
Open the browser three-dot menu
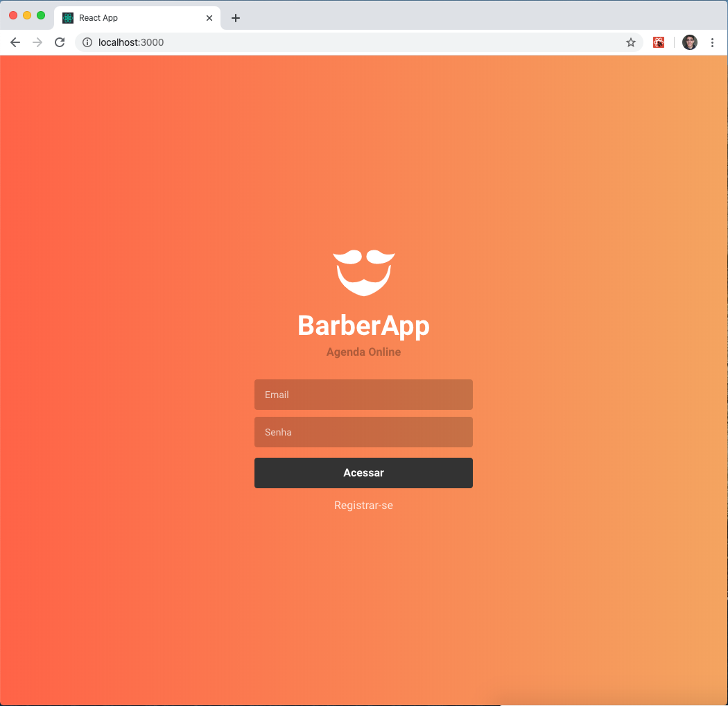pos(713,42)
